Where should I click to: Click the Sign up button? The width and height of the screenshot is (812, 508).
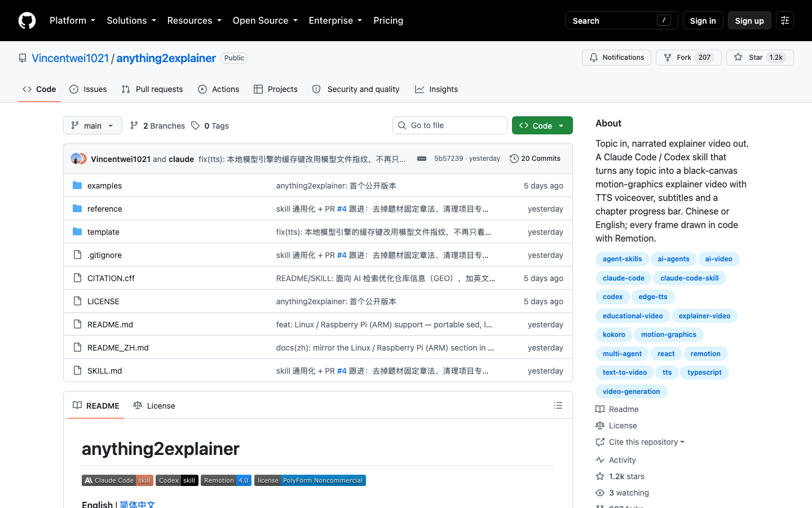click(749, 20)
